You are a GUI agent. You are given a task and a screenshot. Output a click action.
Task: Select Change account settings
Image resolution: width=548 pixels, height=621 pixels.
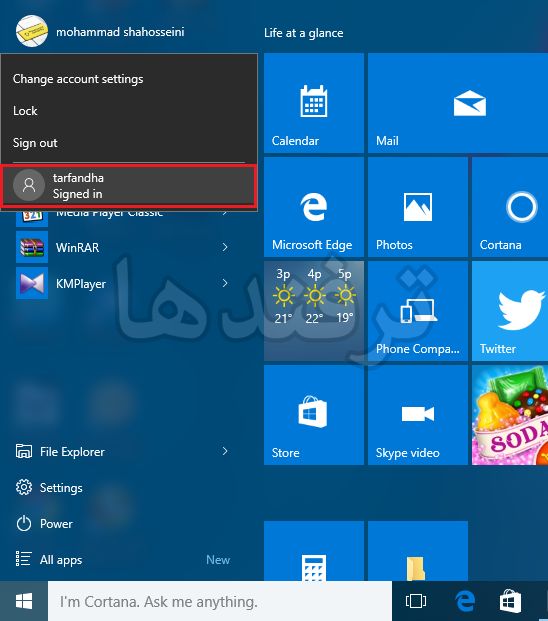[78, 79]
